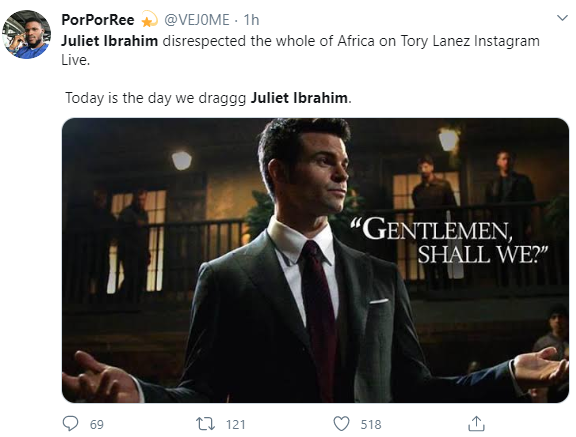Click the bold Juliet Ibrahim in second paragraph
This screenshot has height=437, width=576.
pyautogui.click(x=299, y=98)
